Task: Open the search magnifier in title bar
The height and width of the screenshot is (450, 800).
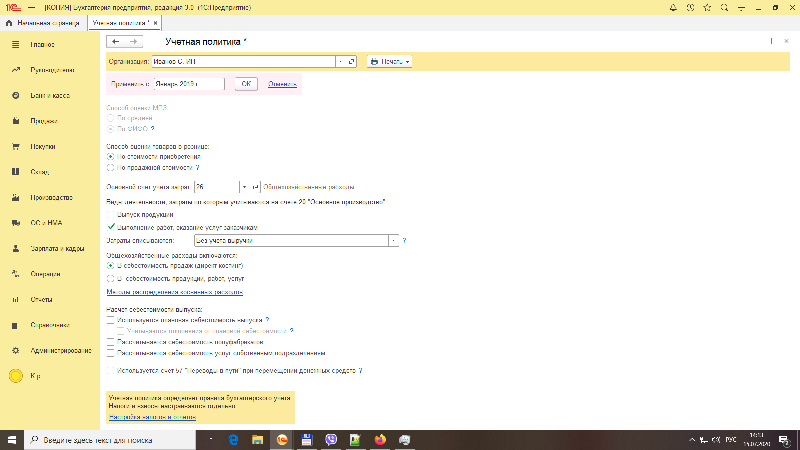Action: (724, 8)
